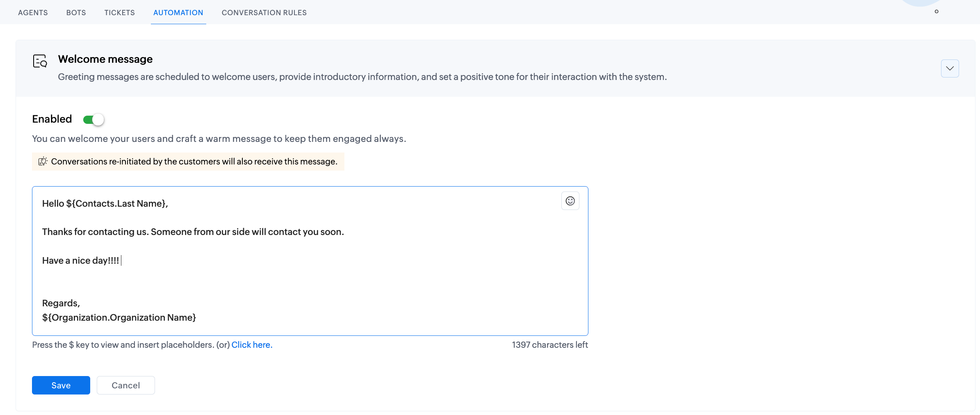Screen dimensions: 980x415
Task: Collapse the Welcome message section
Action: pyautogui.click(x=950, y=68)
